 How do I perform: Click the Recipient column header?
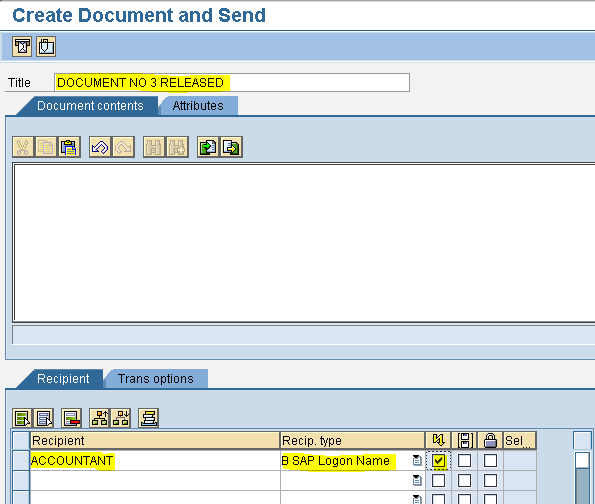[155, 440]
